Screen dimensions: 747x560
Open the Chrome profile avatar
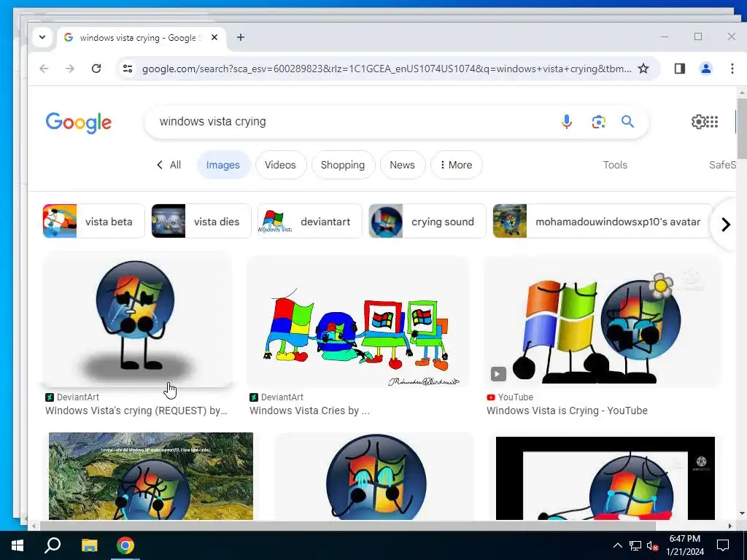pos(706,69)
